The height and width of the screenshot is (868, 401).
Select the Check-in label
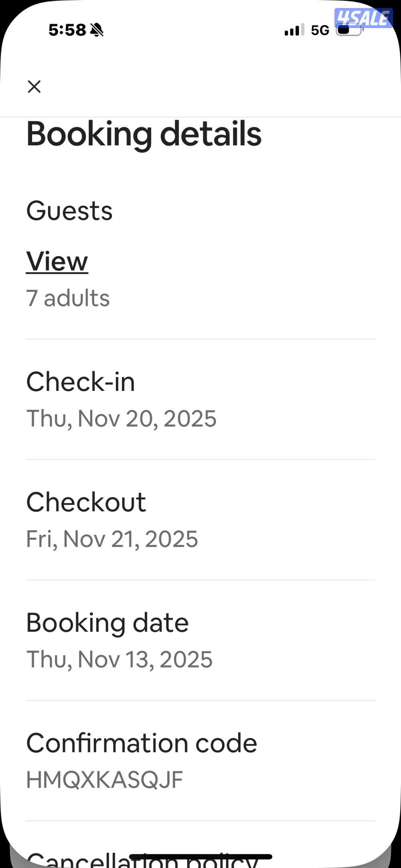pos(81,381)
